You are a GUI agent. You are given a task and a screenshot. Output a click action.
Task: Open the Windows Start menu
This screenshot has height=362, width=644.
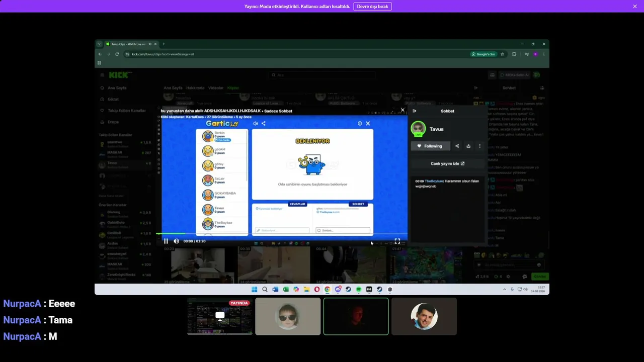(x=254, y=290)
